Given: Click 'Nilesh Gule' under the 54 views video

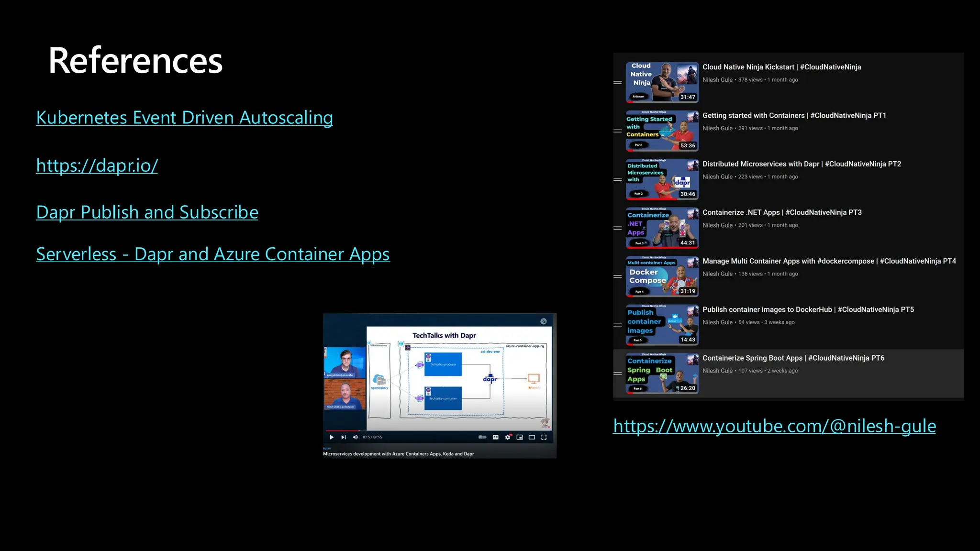Looking at the screenshot, I should [717, 322].
